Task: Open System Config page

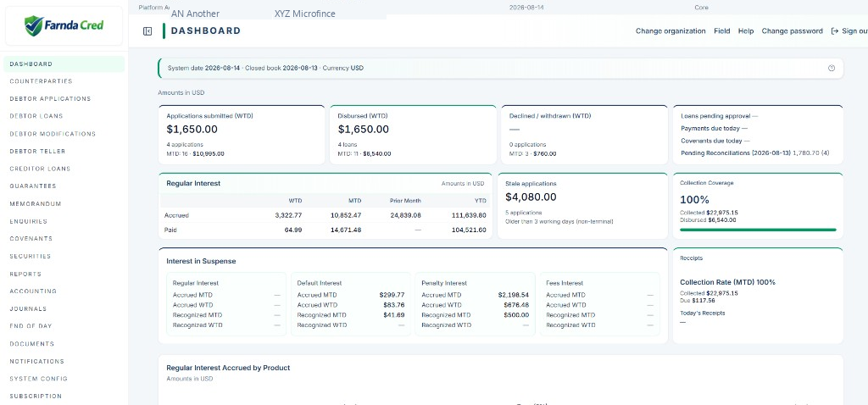Action: (x=64, y=379)
